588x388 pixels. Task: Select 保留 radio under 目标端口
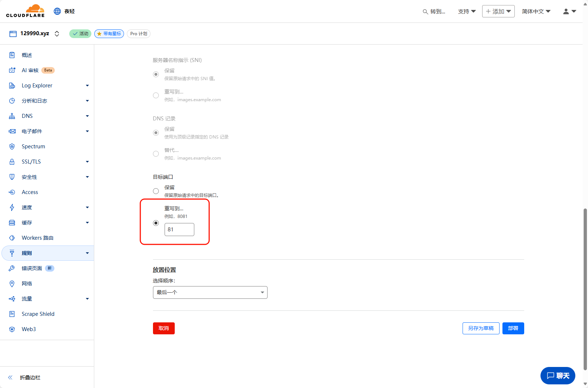point(156,191)
